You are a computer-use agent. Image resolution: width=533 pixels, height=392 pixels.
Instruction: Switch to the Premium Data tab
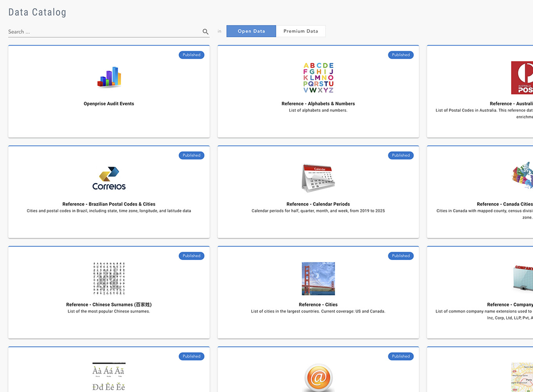pyautogui.click(x=301, y=31)
